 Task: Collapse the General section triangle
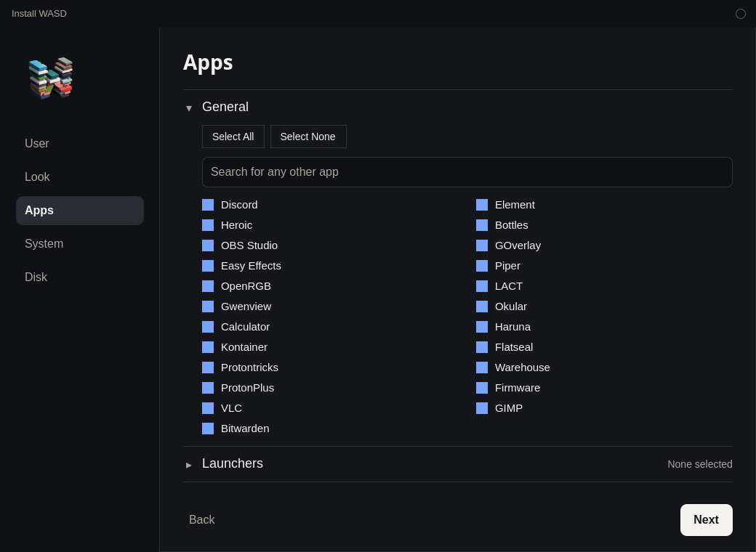pos(189,108)
